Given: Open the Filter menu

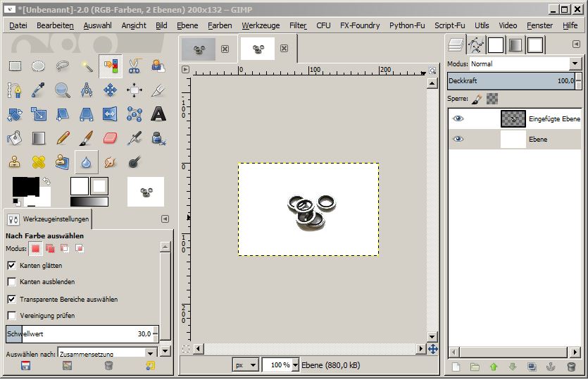Looking at the screenshot, I should point(298,25).
